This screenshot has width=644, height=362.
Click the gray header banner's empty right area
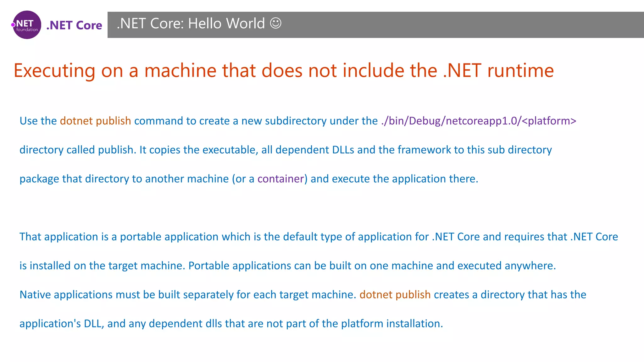click(472, 25)
